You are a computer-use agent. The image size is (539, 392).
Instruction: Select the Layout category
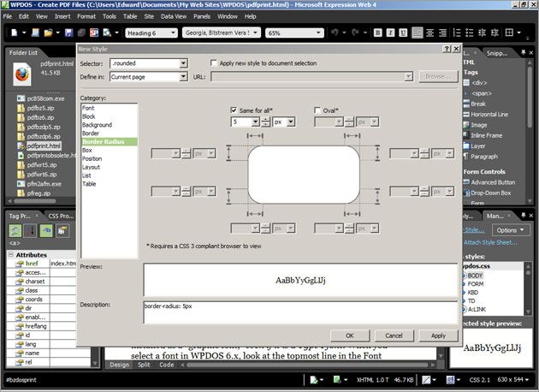coord(91,167)
